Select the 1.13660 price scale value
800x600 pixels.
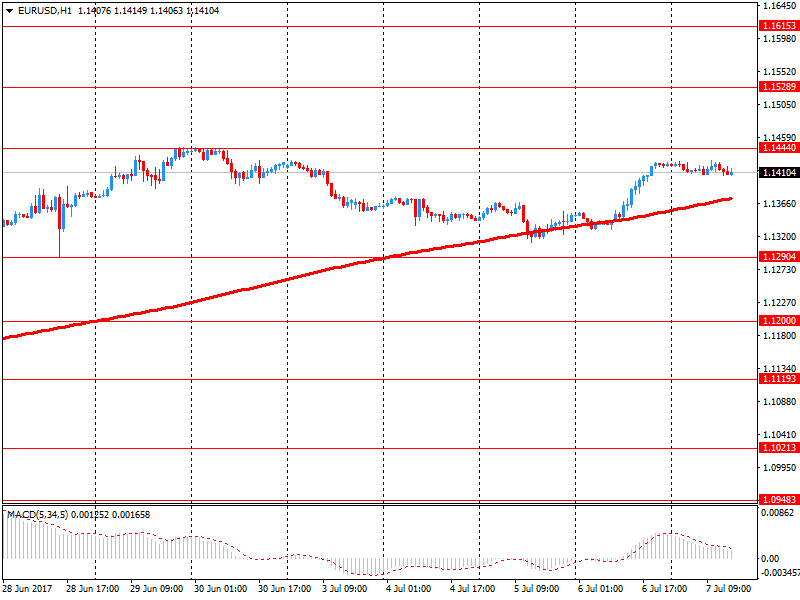[x=780, y=204]
